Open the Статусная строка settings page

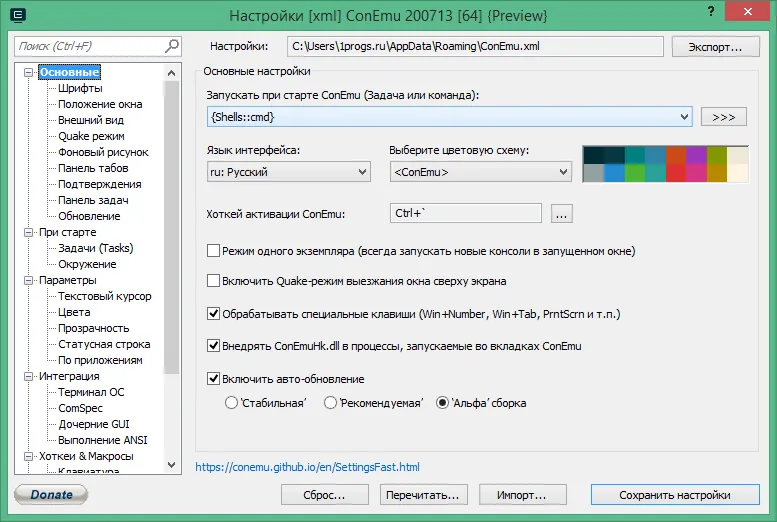pos(104,344)
